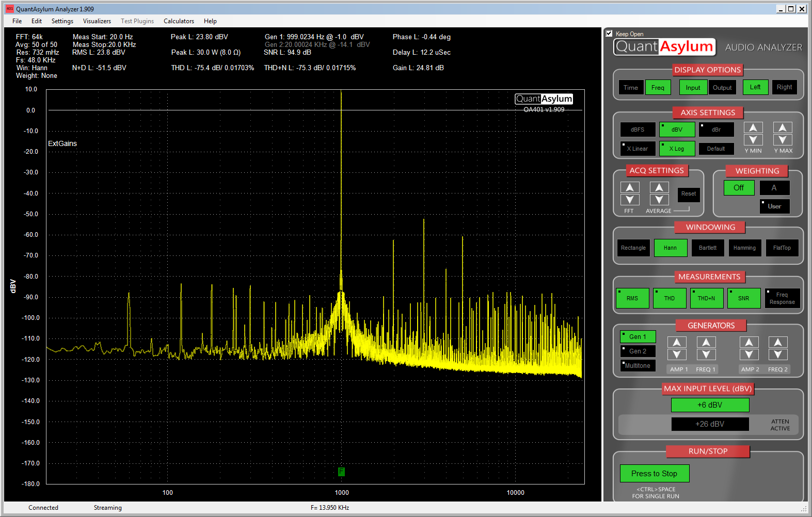Screen dimensions: 812x517
Task: Open the File menu
Action: 17,21
